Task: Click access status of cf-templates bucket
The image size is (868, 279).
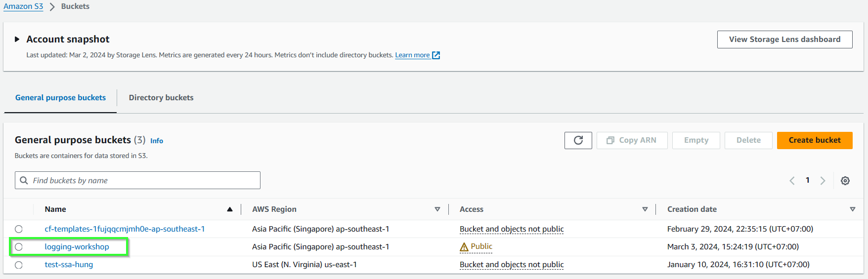Action: pyautogui.click(x=512, y=229)
